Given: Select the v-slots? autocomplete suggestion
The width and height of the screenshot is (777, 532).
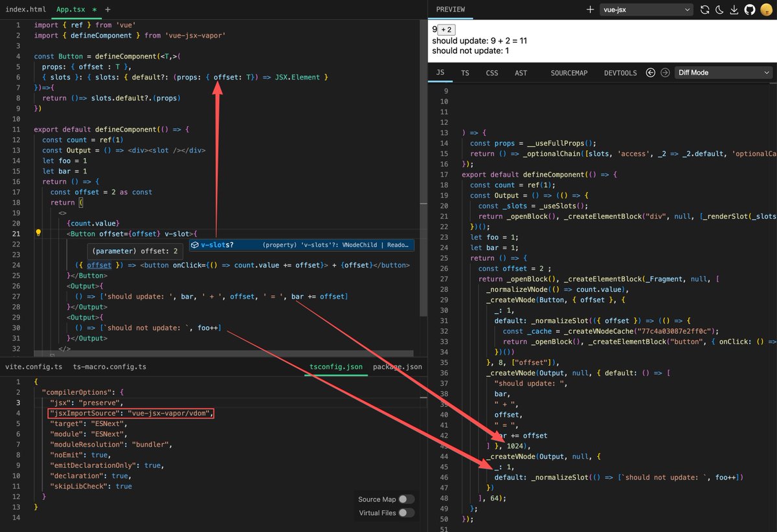Looking at the screenshot, I should point(301,245).
